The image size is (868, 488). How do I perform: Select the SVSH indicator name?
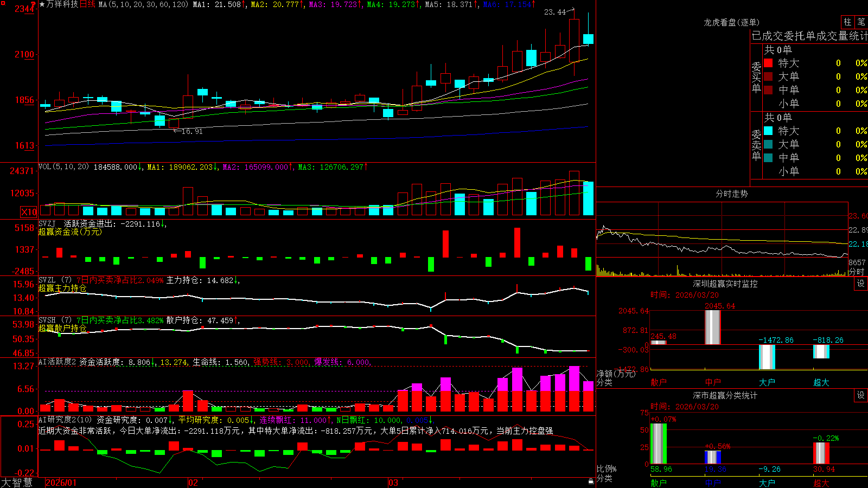click(47, 320)
